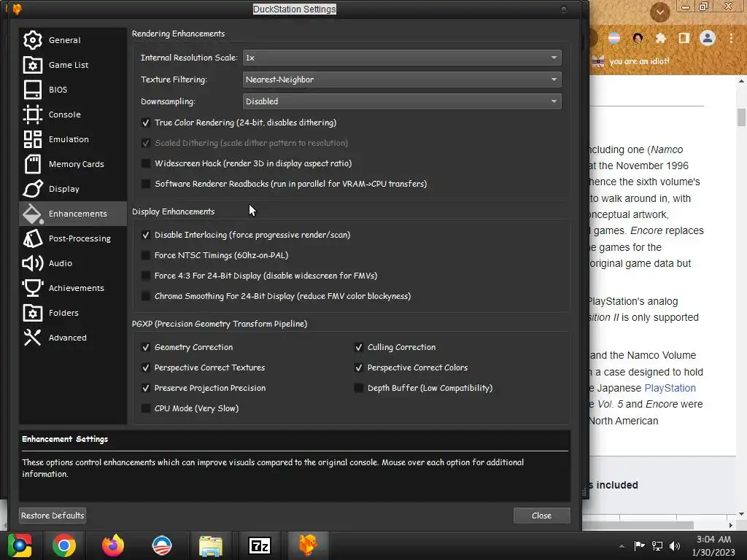Open the Console settings icon
This screenshot has height=560, width=747.
click(x=32, y=114)
